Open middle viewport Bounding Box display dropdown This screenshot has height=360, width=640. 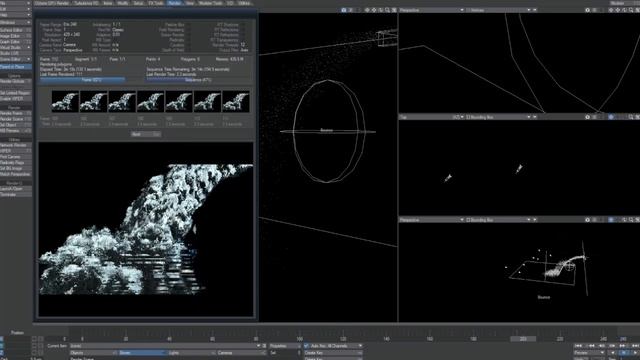tap(499, 117)
